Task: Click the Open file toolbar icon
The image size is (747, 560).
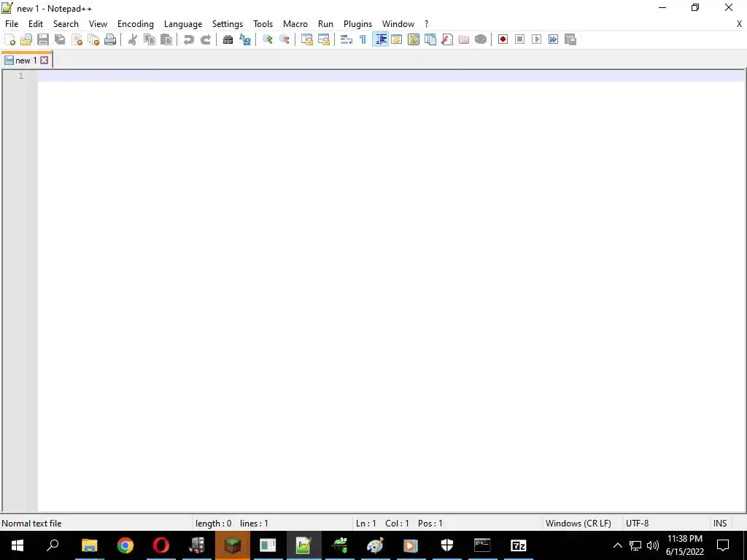Action: 26,39
